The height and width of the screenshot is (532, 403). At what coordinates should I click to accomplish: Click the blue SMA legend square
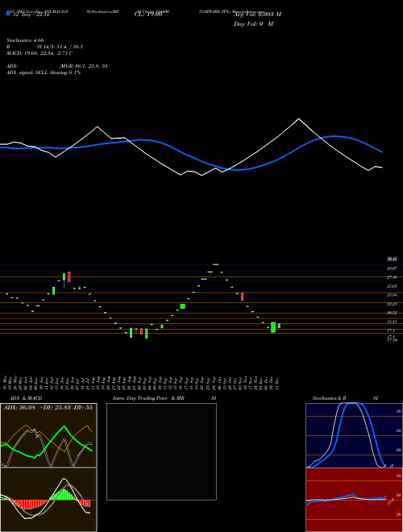[8, 13]
